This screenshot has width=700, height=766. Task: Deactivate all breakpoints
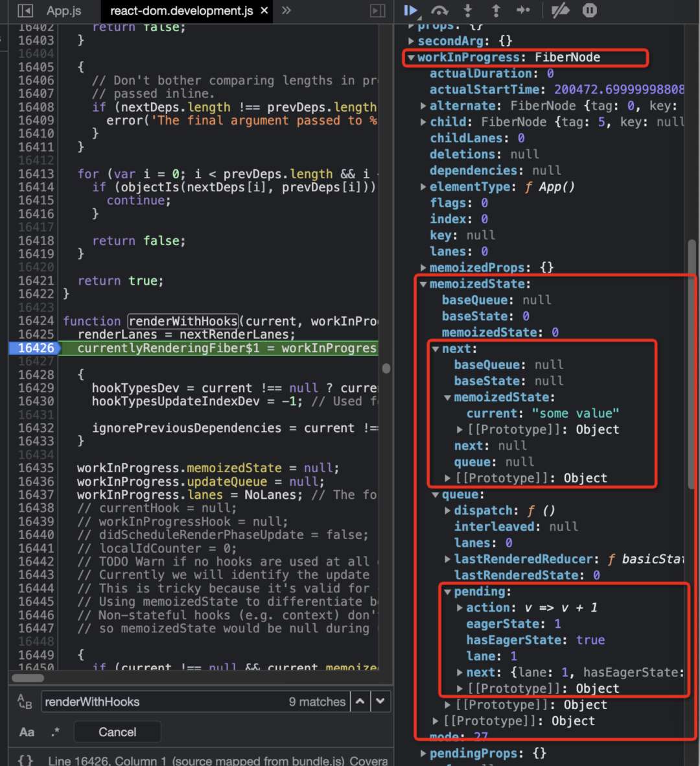pyautogui.click(x=559, y=10)
